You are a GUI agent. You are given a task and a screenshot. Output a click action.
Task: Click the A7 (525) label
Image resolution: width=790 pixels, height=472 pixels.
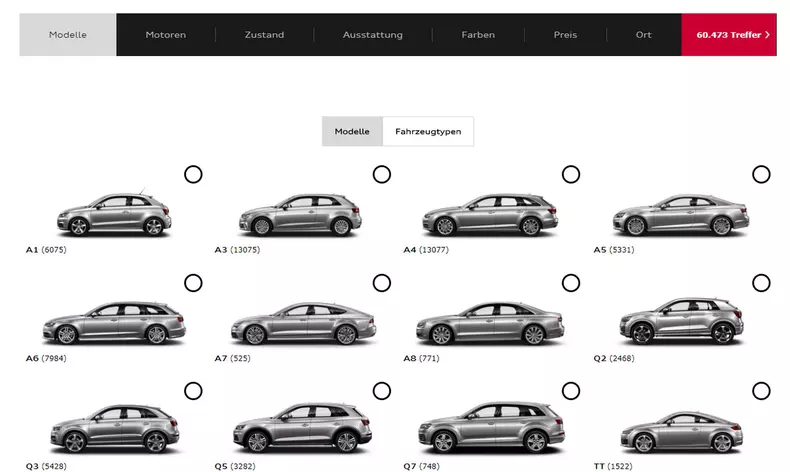click(232, 358)
